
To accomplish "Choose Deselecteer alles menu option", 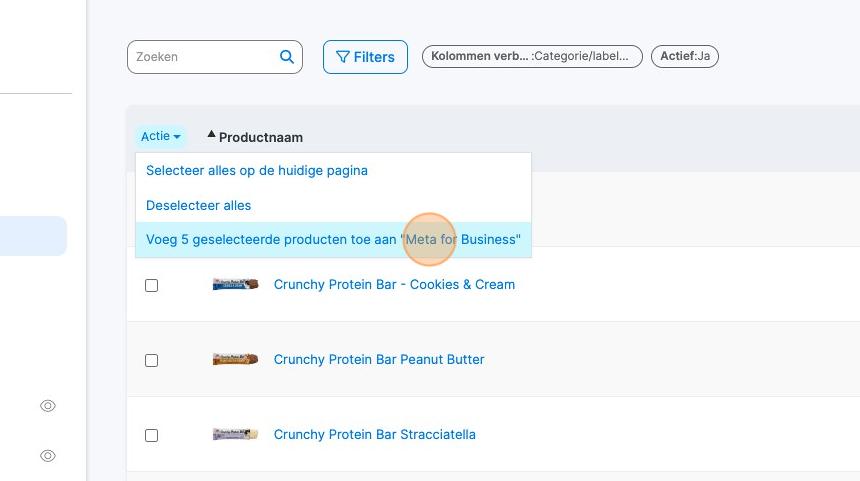I will pos(199,205).
